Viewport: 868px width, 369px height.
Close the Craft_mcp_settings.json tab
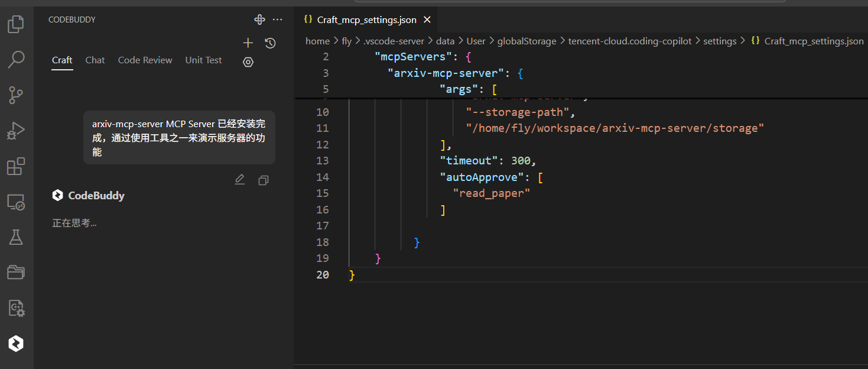click(427, 20)
